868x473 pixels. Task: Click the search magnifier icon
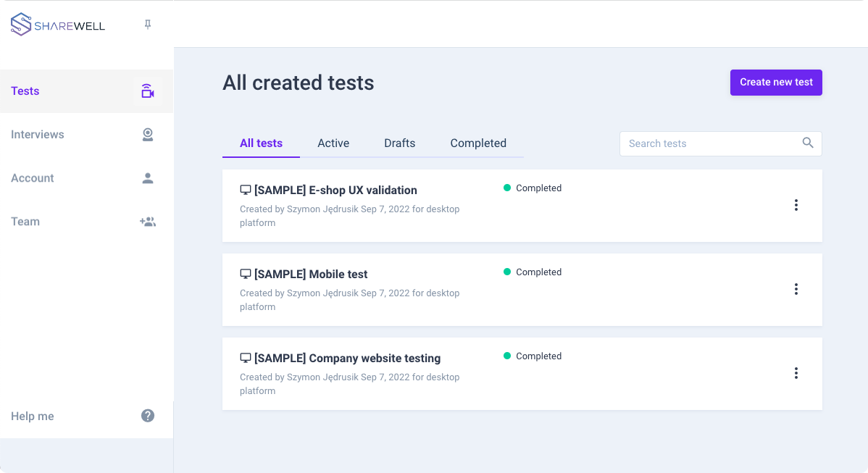pyautogui.click(x=808, y=143)
